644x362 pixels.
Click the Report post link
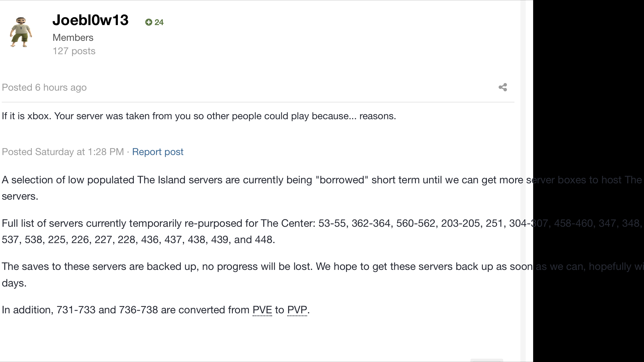tap(158, 152)
